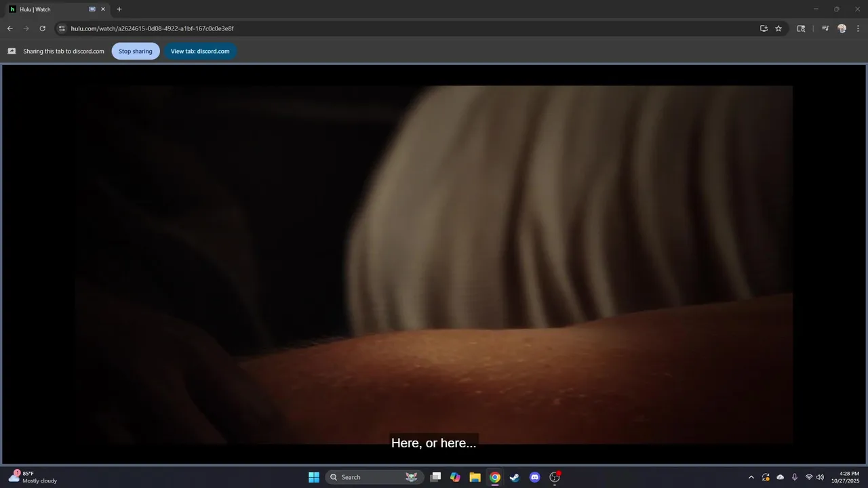The width and height of the screenshot is (868, 488).
Task: Open Discord from the taskbar
Action: tap(534, 477)
